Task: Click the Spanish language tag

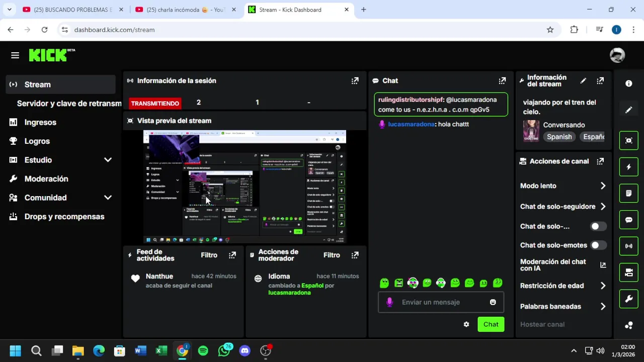Action: click(x=559, y=137)
